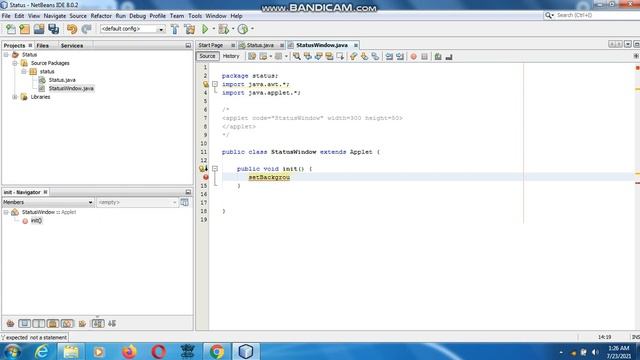
Task: Click the Save All toolbar icon
Action: (53, 29)
